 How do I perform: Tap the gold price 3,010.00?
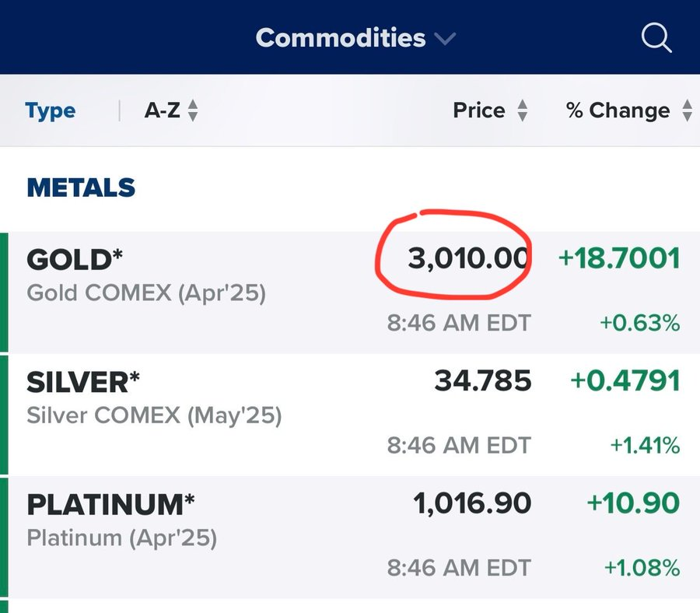pyautogui.click(x=469, y=259)
